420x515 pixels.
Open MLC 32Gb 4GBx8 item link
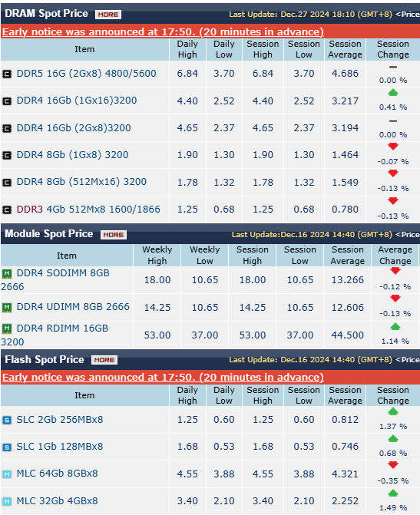point(57,501)
